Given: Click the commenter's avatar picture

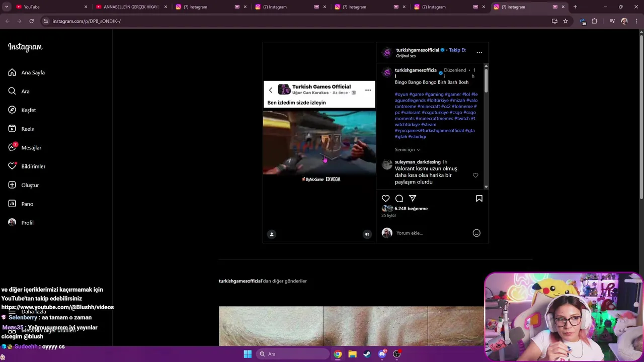Looking at the screenshot, I should (x=387, y=165).
